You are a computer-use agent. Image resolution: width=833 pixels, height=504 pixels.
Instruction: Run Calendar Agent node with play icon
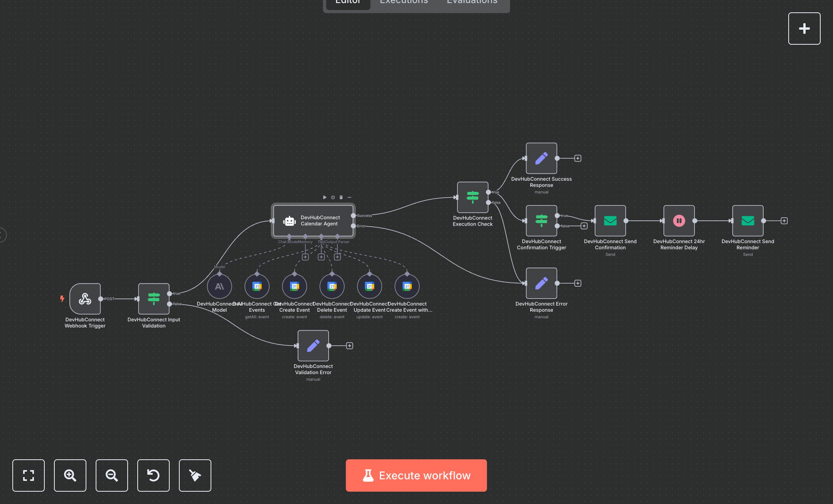324,197
